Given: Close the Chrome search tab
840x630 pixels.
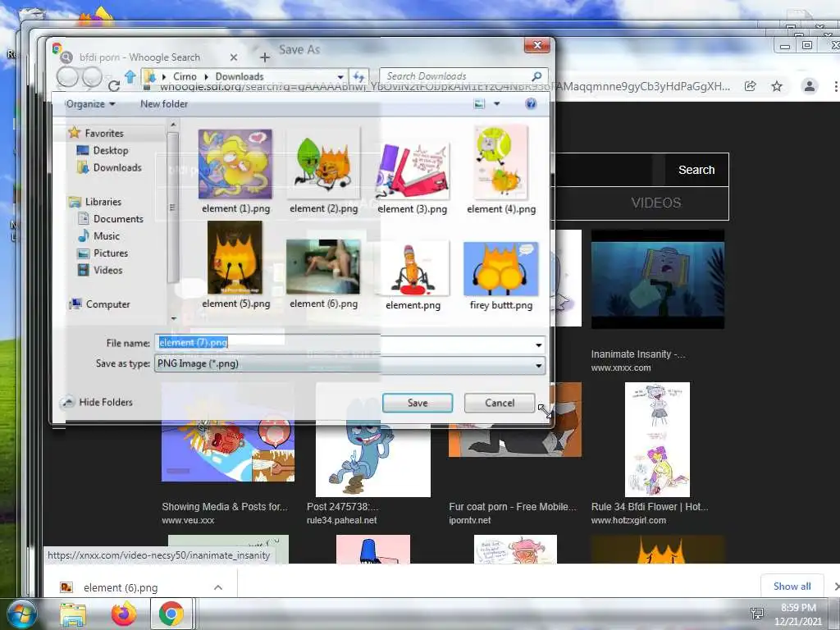Looking at the screenshot, I should pos(234,57).
